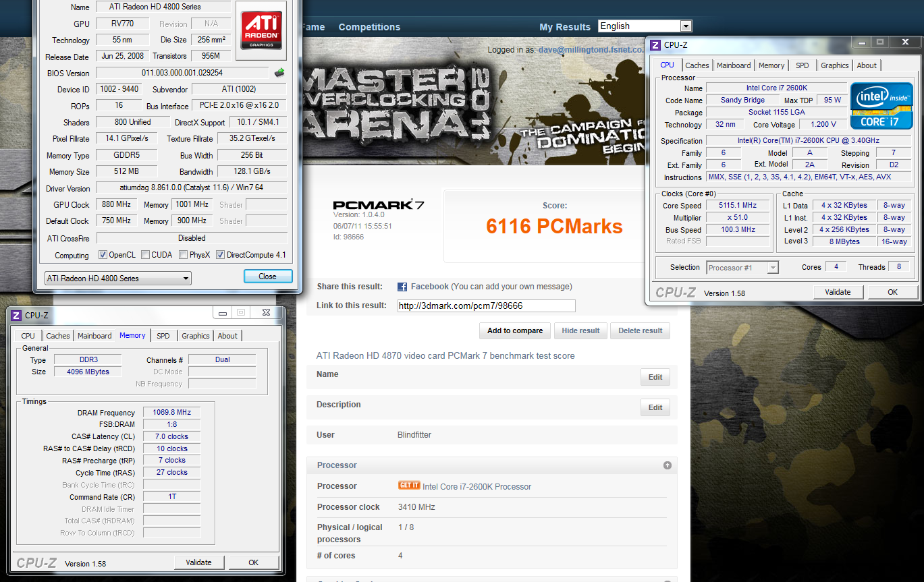Click the Delete result button
The height and width of the screenshot is (582, 924).
click(x=641, y=330)
